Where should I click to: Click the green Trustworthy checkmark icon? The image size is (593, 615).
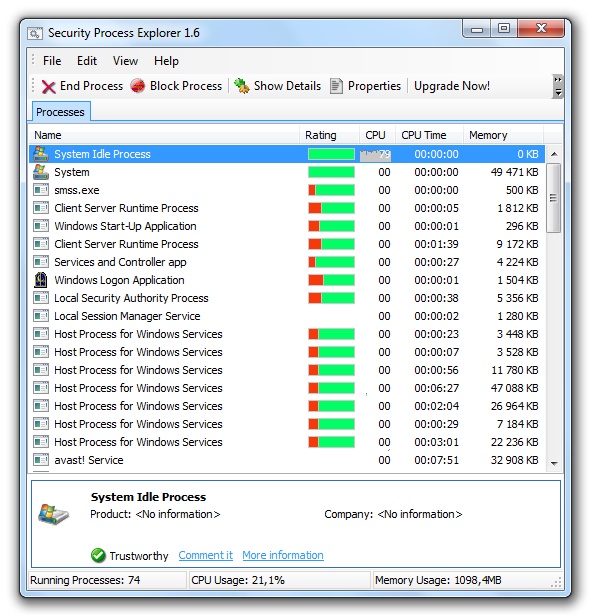98,555
